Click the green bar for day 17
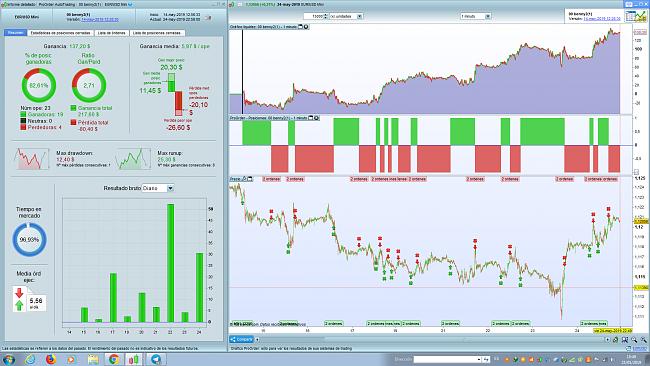This screenshot has height=366, width=650. pos(113,298)
